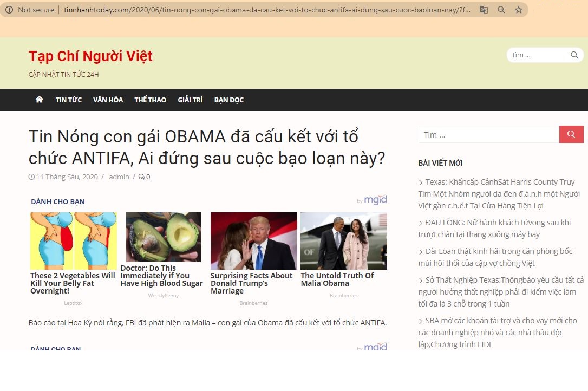Click the translate page icon in address bar
This screenshot has width=588, height=391.
(x=484, y=10)
